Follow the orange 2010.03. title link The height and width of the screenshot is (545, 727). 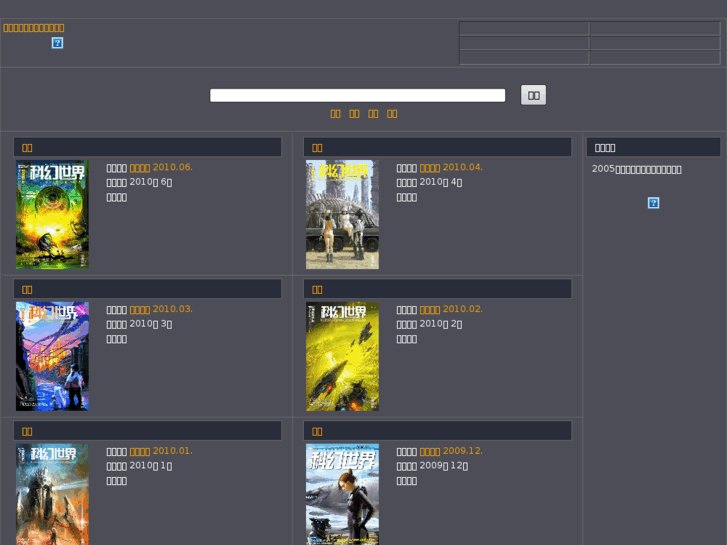(x=161, y=309)
